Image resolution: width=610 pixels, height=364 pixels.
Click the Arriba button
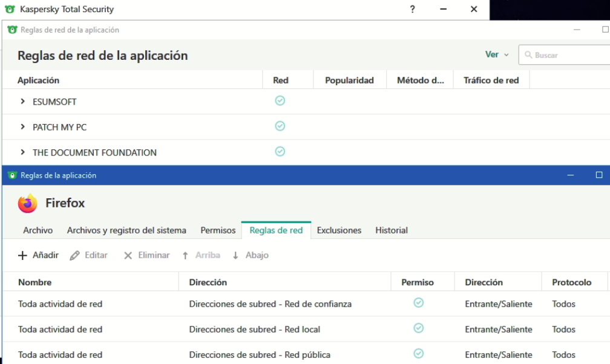[x=201, y=256]
